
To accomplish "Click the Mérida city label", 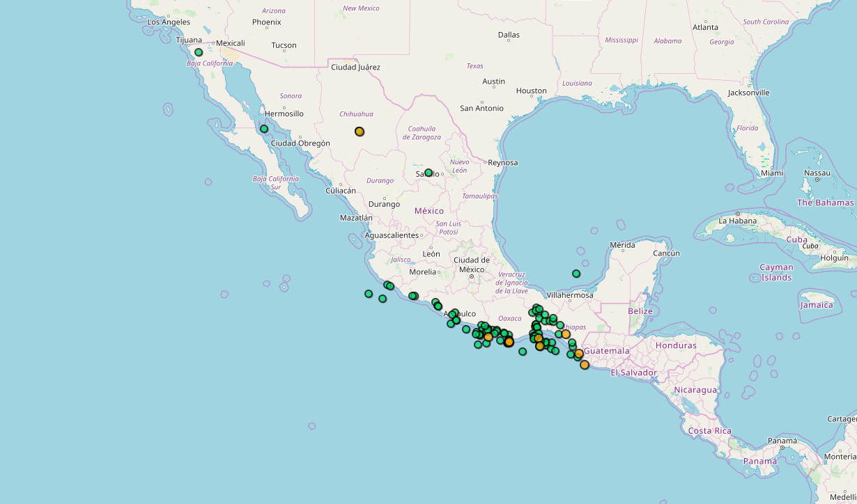I will [x=622, y=245].
